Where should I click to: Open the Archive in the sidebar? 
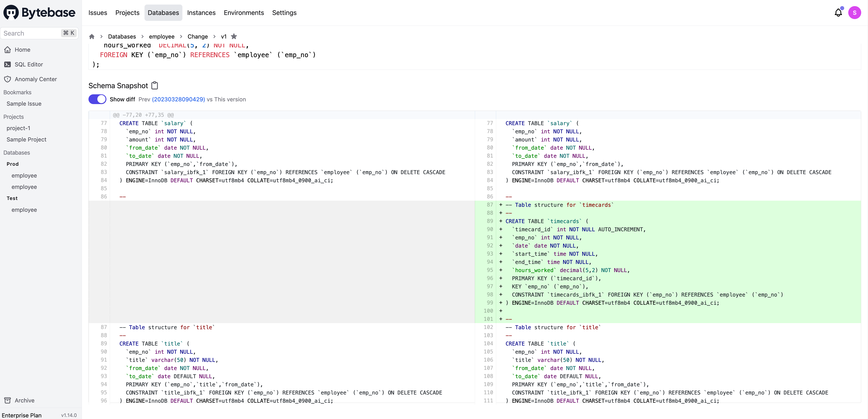pyautogui.click(x=24, y=400)
